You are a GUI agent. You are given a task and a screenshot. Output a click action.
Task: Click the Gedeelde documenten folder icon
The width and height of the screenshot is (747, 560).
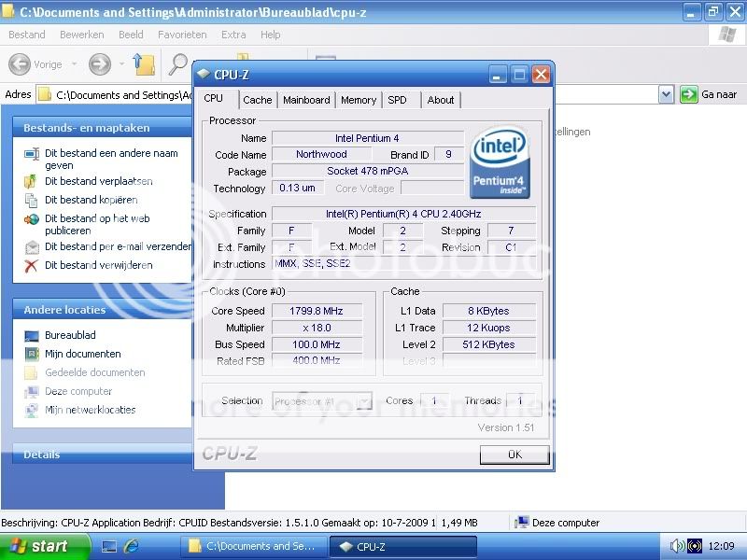(x=31, y=372)
